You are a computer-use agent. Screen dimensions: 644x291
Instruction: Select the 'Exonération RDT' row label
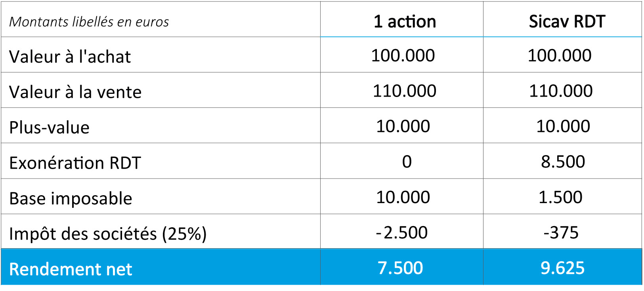pyautogui.click(x=75, y=163)
